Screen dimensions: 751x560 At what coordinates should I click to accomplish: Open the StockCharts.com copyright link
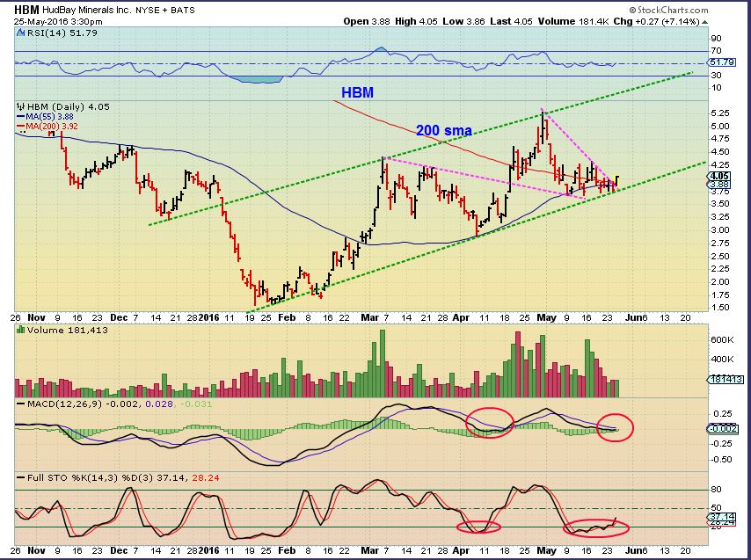pos(668,10)
